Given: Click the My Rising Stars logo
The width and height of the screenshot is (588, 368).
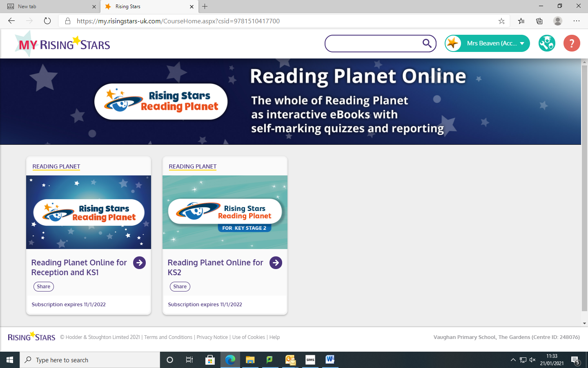Looking at the screenshot, I should tap(62, 43).
